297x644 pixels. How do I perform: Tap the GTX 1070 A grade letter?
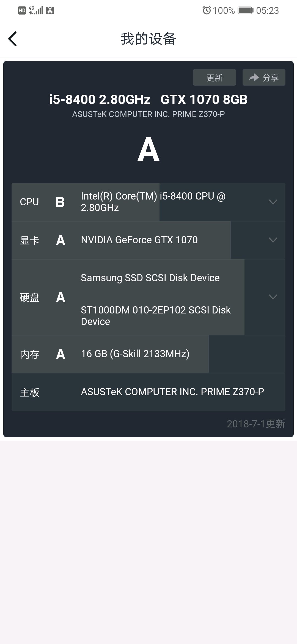61,240
